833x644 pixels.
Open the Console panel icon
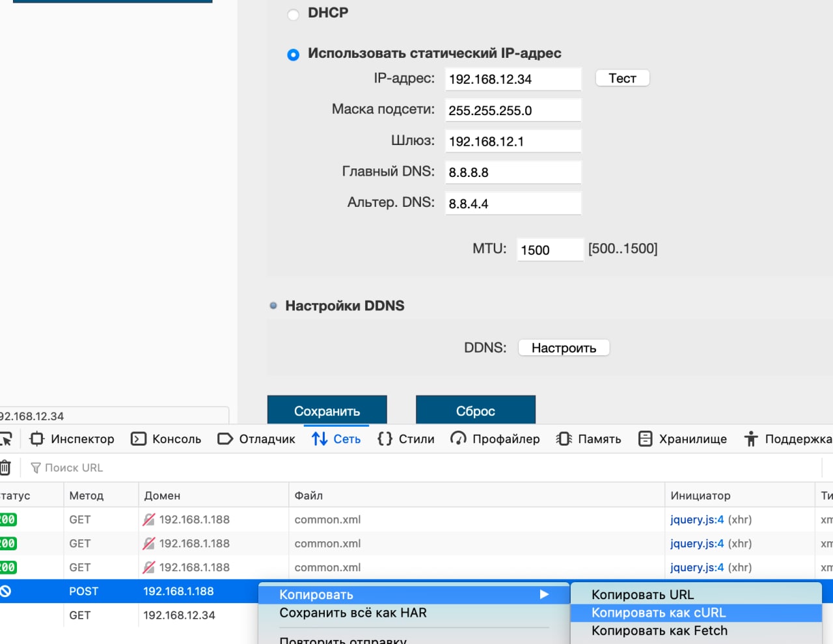click(x=139, y=439)
